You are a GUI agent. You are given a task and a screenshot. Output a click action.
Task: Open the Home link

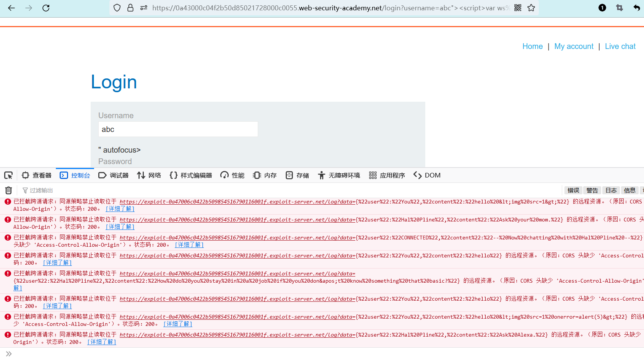coord(532,46)
